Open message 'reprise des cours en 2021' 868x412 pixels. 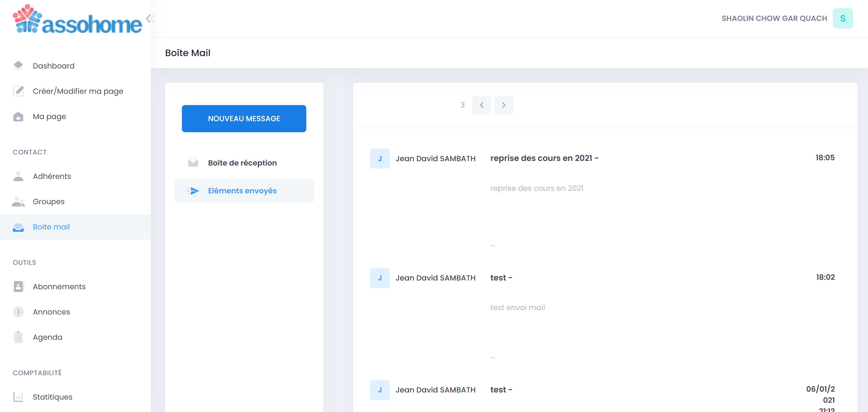pyautogui.click(x=544, y=158)
